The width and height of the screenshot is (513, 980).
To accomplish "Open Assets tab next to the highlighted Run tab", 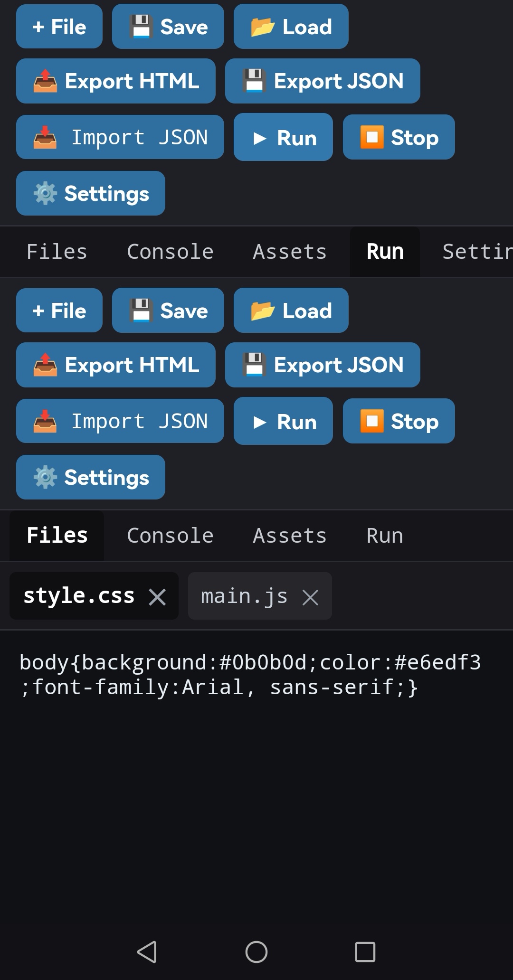I will click(290, 252).
